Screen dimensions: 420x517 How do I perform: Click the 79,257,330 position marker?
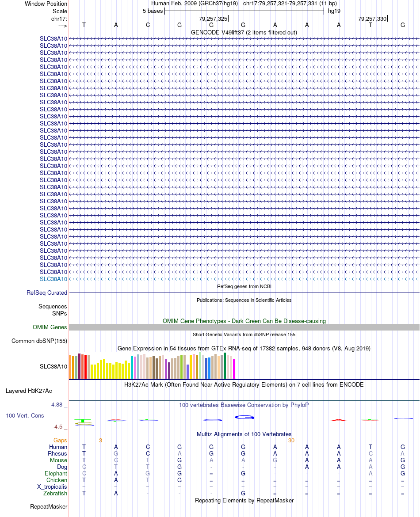coord(372,19)
